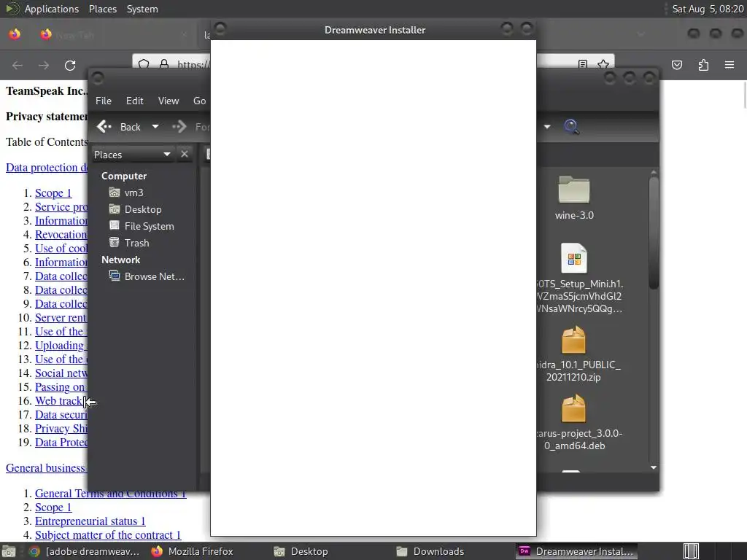
Task: Open the Places sidebar selector dropdown
Action: point(132,155)
